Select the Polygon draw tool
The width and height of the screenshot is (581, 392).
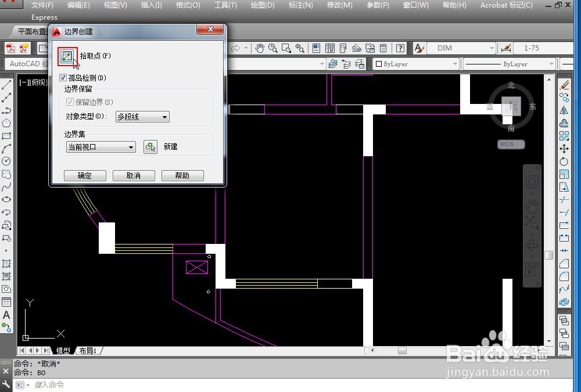coord(6,123)
